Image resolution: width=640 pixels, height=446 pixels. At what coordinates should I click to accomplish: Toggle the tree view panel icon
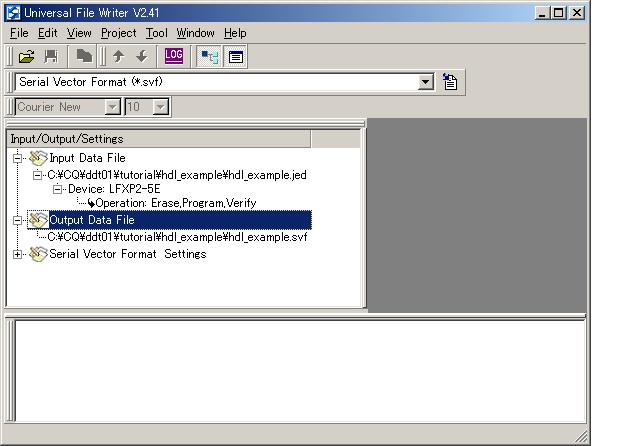tap(209, 57)
